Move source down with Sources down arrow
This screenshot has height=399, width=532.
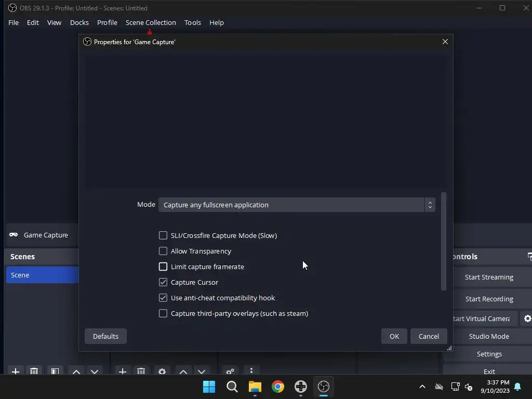(202, 371)
